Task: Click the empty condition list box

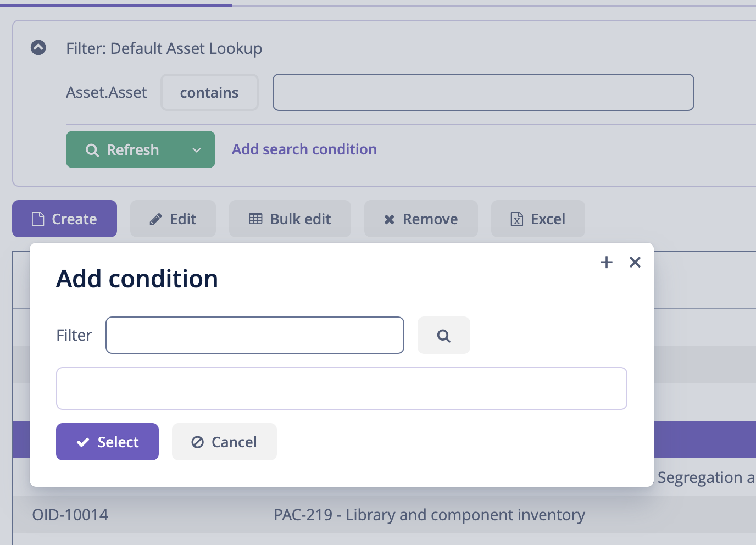Action: click(x=342, y=388)
